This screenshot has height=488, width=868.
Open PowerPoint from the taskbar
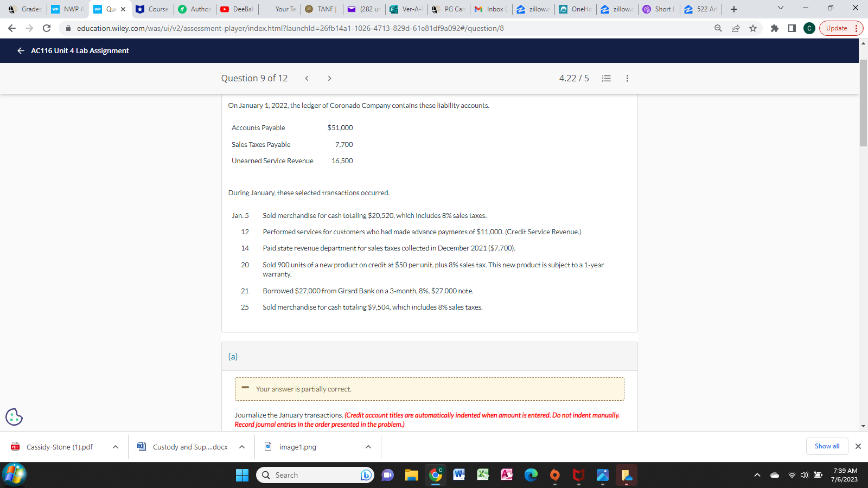506,475
